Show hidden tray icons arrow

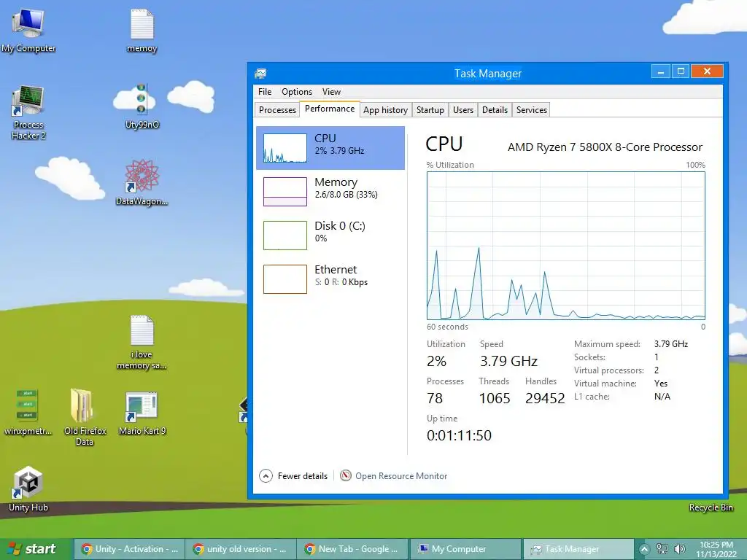[644, 549]
